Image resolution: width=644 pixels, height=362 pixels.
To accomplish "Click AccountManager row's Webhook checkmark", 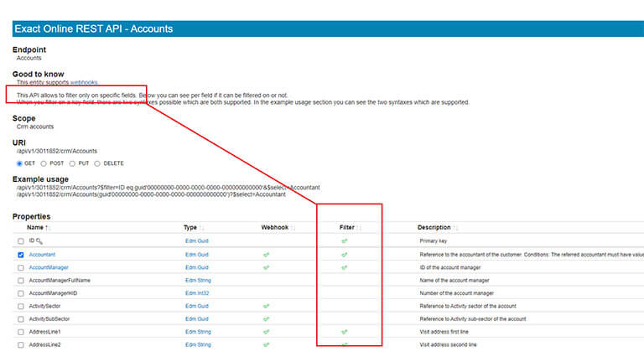I will [x=266, y=267].
